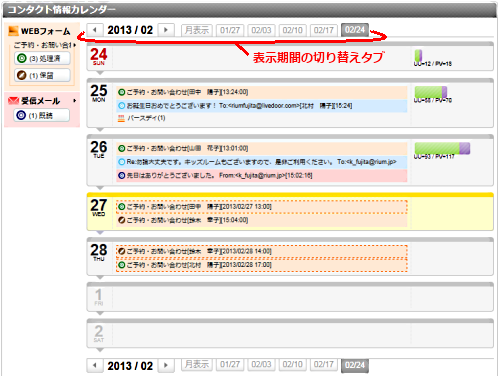Viewport: 500px width, 376px height.
Task: Open the 2013/02/28 14:00 pending entry
Action: click(x=262, y=251)
